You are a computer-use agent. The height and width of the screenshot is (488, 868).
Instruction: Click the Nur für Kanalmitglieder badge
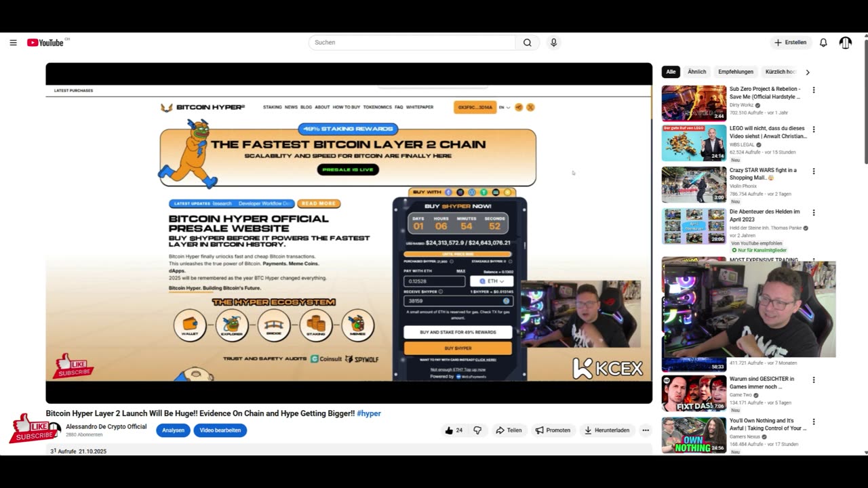coord(759,250)
